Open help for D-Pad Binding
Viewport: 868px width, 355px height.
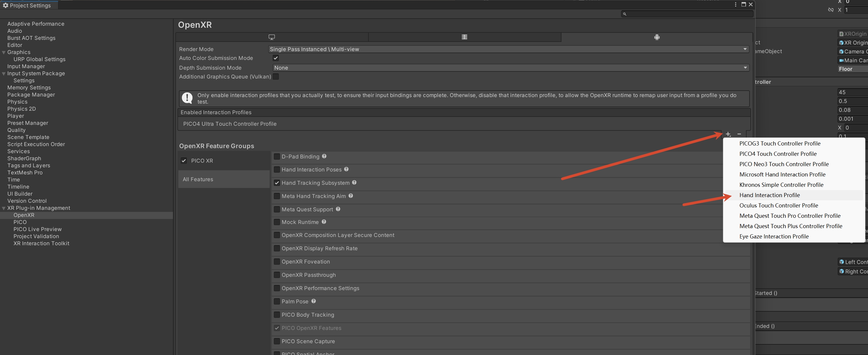point(324,156)
